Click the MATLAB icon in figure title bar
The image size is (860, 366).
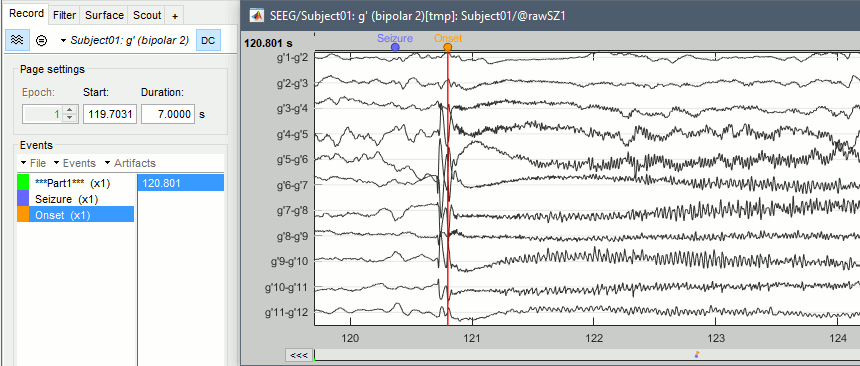click(256, 16)
